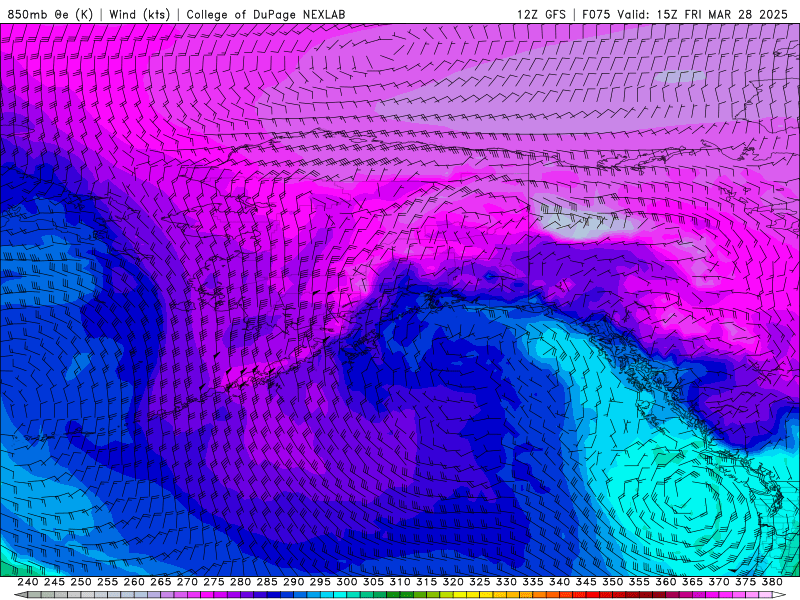Screen dimensions: 800x600
Task: Click the 245 value on the color scale
Action: (54, 582)
